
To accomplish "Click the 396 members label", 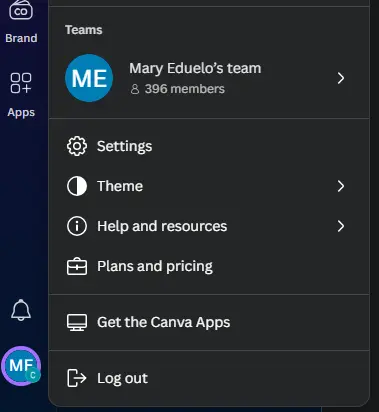I will tap(185, 89).
